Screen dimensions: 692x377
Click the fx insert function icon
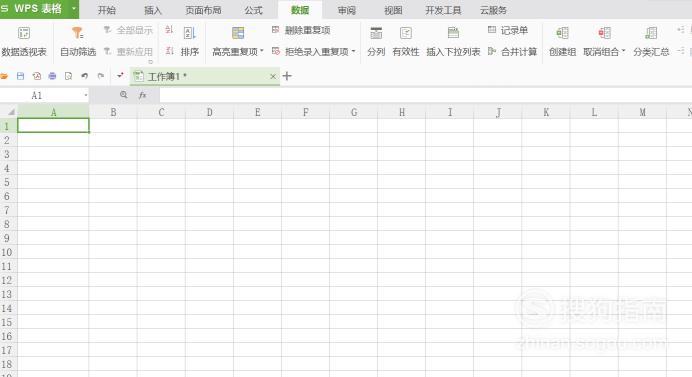[x=143, y=95]
